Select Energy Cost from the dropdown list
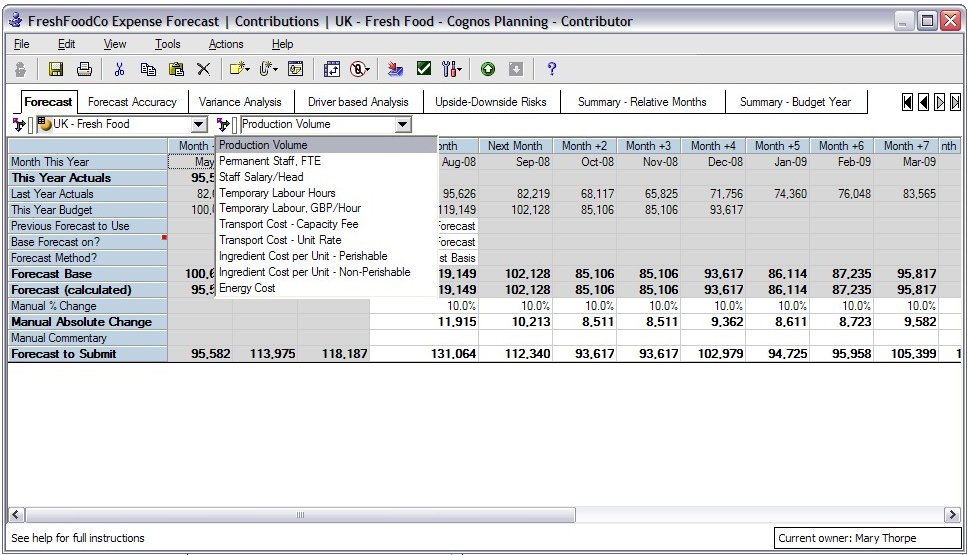The width and height of the screenshot is (968, 555). pos(246,288)
